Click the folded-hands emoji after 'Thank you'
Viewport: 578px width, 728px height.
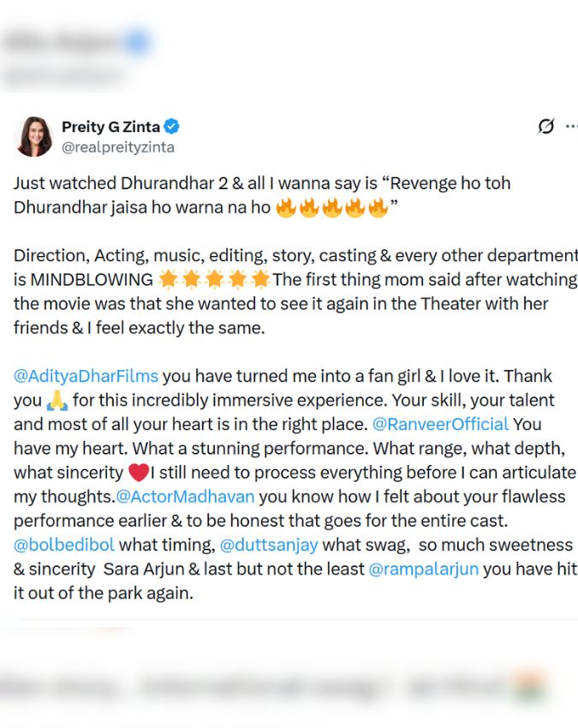click(57, 400)
